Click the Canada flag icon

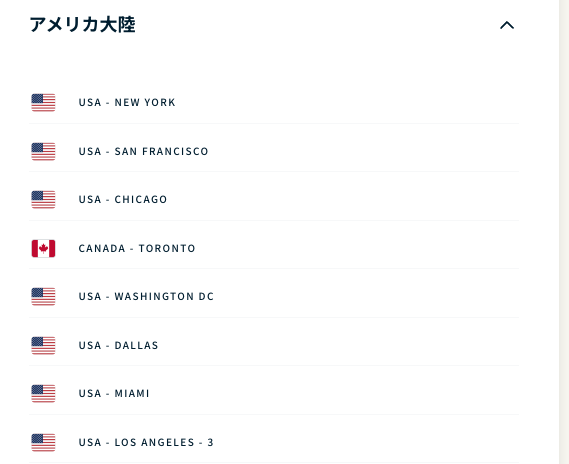point(43,249)
